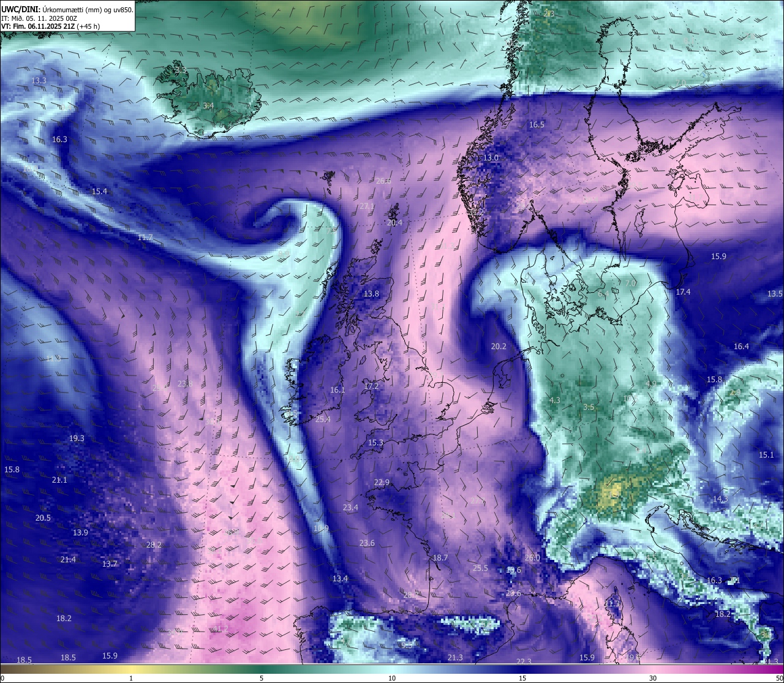Click the 'VT: Fim. 06.11.2025 21Z (+45 h)' line
The height and width of the screenshot is (683, 784).
click(50, 26)
